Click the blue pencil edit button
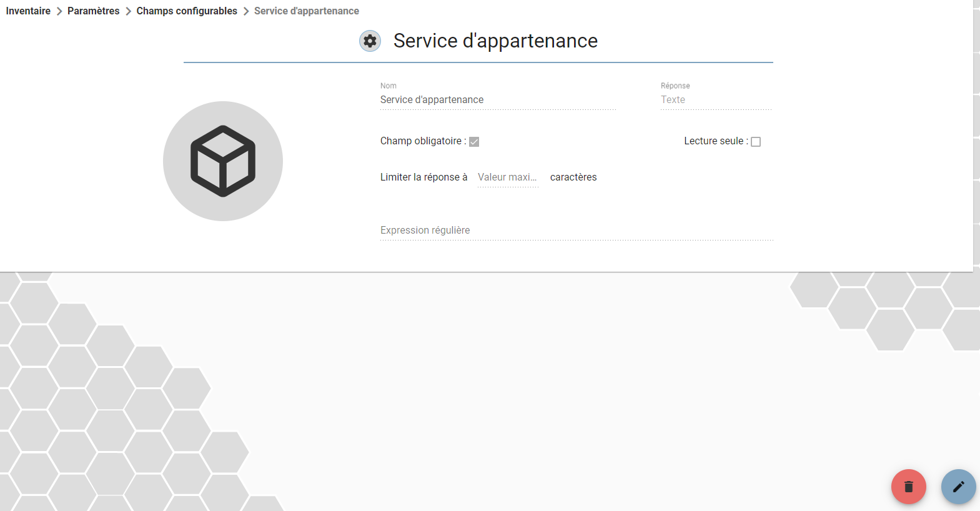The image size is (980, 511). click(x=958, y=487)
